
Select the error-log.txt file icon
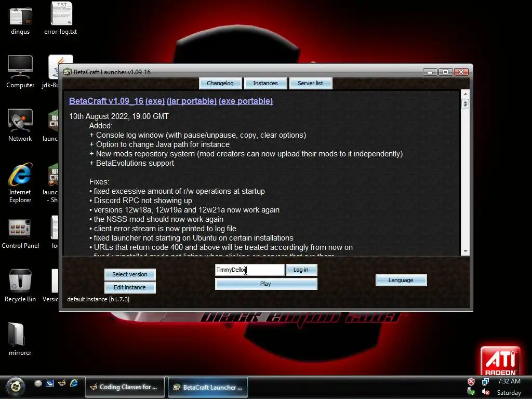coord(61,18)
